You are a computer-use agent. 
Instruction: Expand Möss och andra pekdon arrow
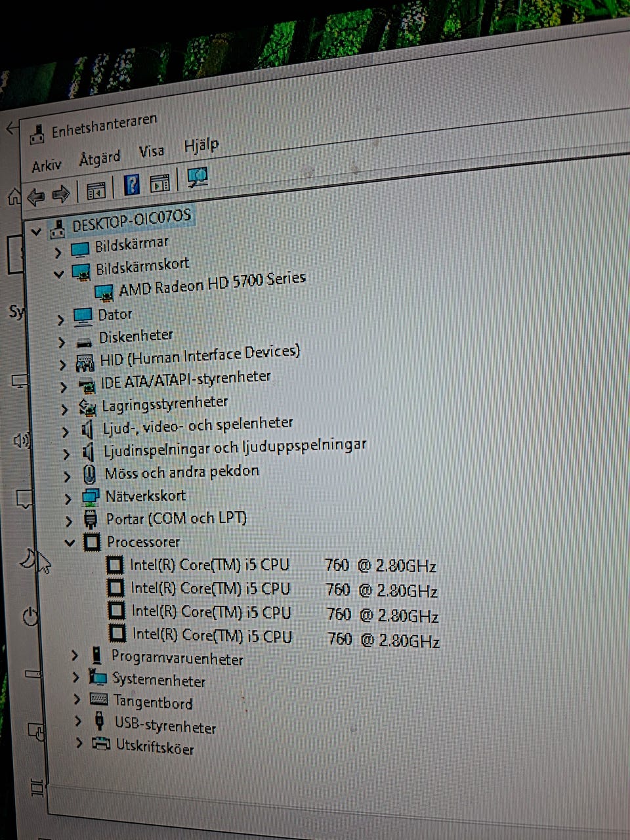(x=68, y=476)
